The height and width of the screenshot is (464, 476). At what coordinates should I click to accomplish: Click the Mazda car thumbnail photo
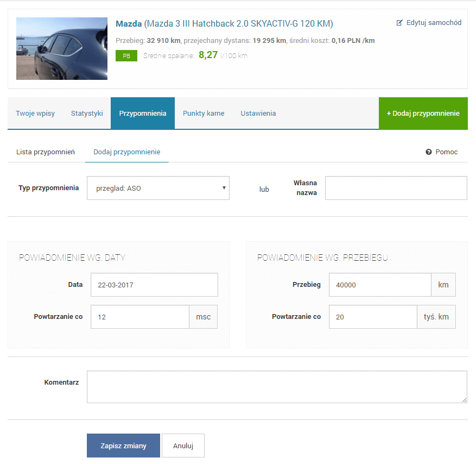click(62, 49)
